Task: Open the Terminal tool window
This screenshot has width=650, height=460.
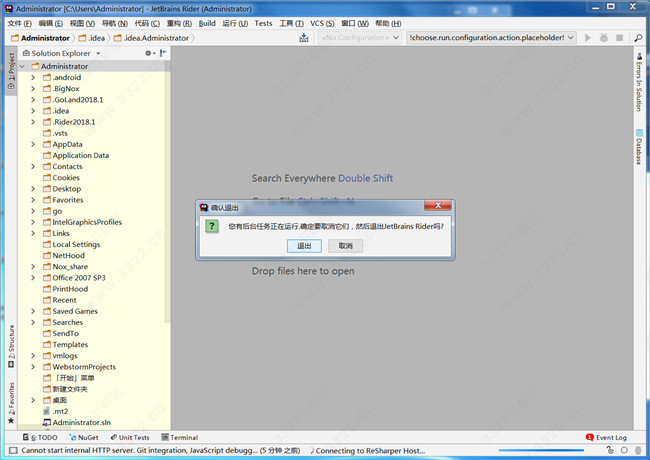Action: [x=179, y=437]
